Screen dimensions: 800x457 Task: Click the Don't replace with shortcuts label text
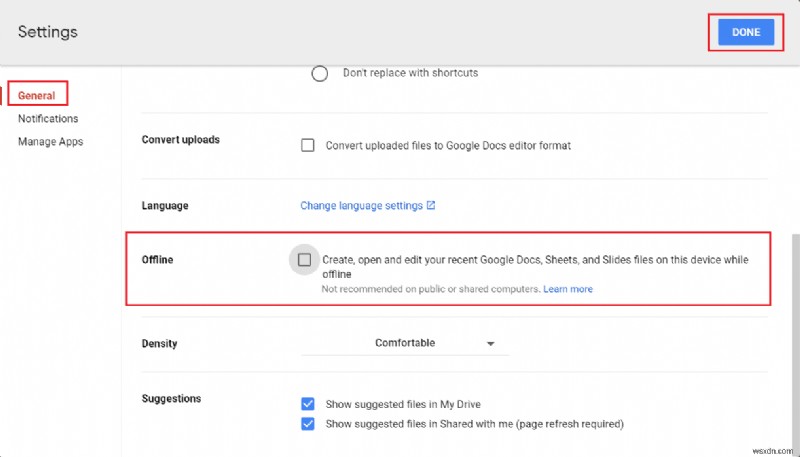point(410,73)
